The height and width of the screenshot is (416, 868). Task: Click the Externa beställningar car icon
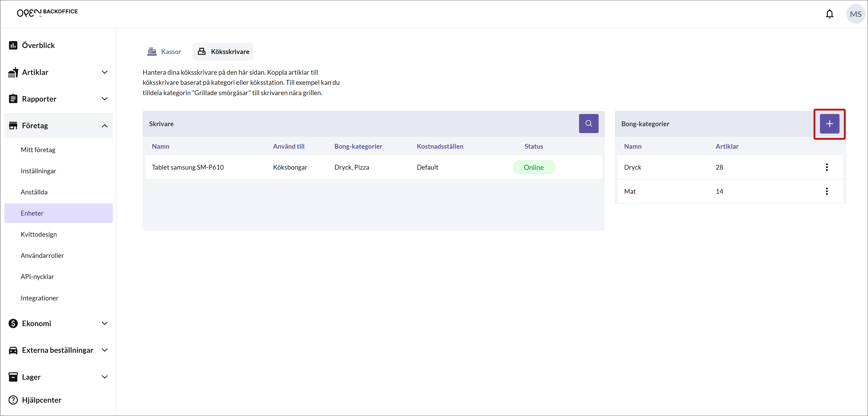(x=13, y=350)
